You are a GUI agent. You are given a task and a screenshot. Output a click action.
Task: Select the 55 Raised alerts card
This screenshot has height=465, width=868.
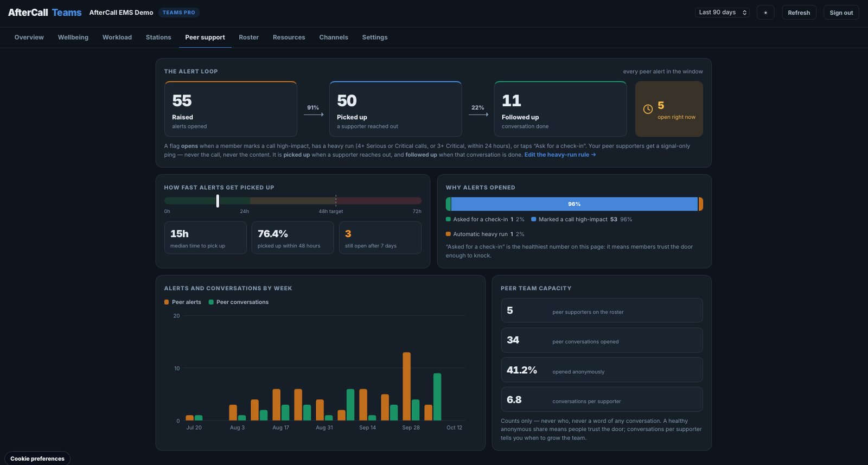pos(231,109)
